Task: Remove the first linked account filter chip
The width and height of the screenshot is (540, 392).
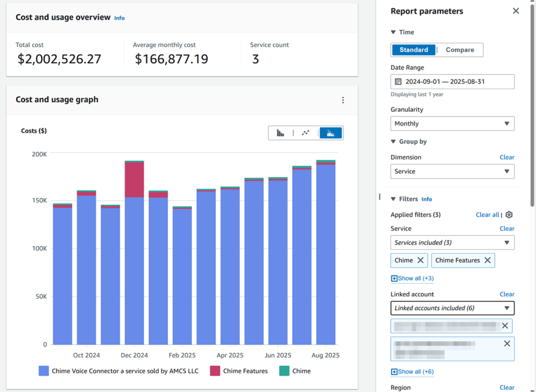Action: [x=505, y=326]
